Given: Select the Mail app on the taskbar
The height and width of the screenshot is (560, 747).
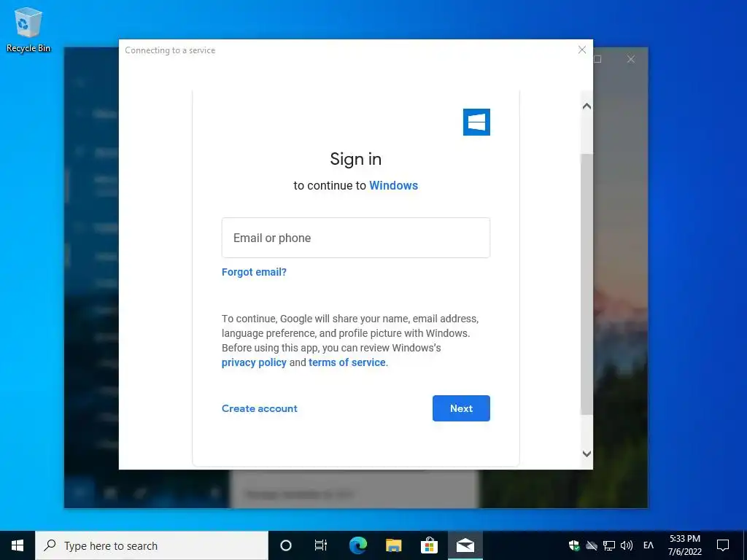Looking at the screenshot, I should (x=465, y=545).
